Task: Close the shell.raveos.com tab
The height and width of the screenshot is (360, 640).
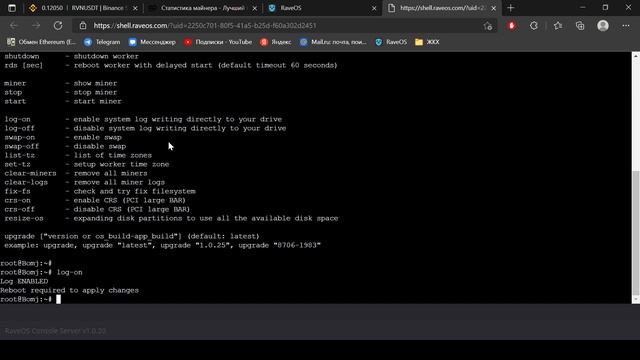Action: 493,8
